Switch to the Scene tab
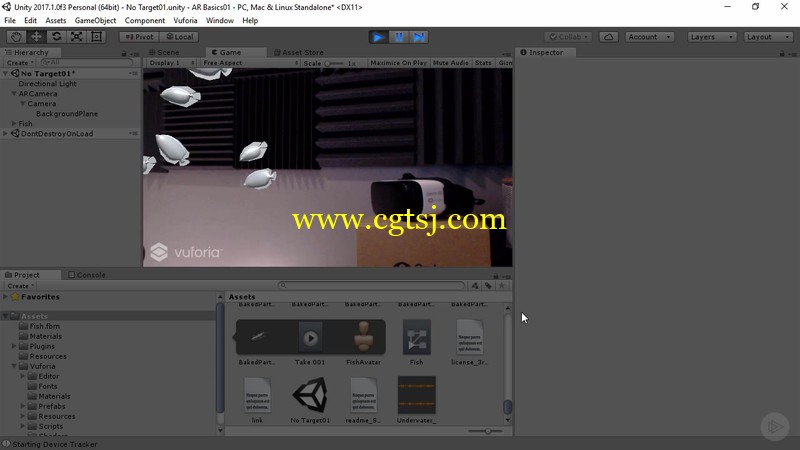This screenshot has height=450, width=800. [164, 52]
